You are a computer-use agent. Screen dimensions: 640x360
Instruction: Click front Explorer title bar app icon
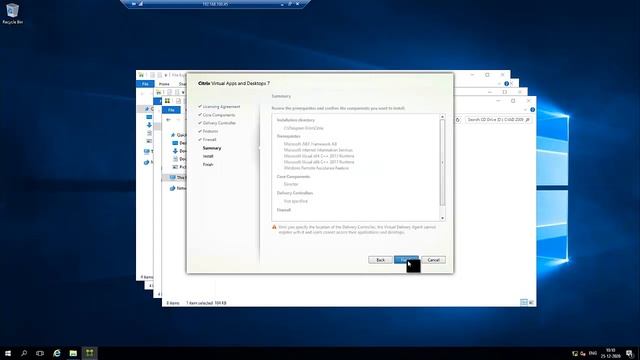point(167,101)
